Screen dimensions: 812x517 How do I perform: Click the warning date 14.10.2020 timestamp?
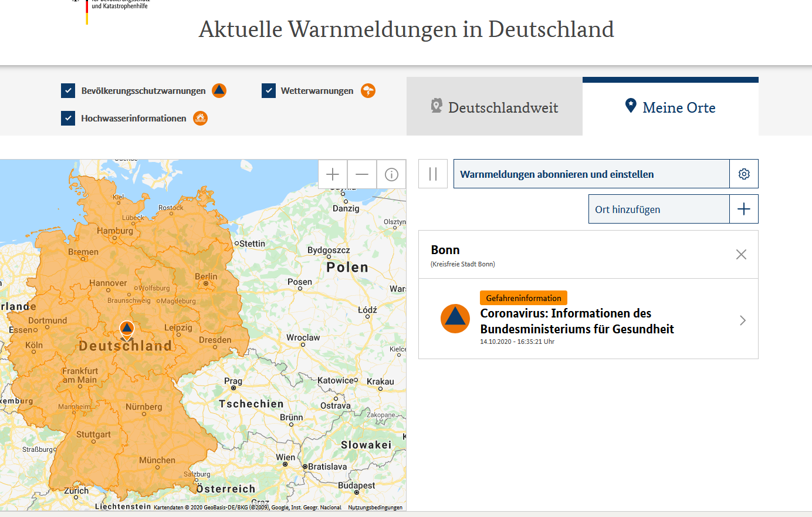(x=517, y=342)
